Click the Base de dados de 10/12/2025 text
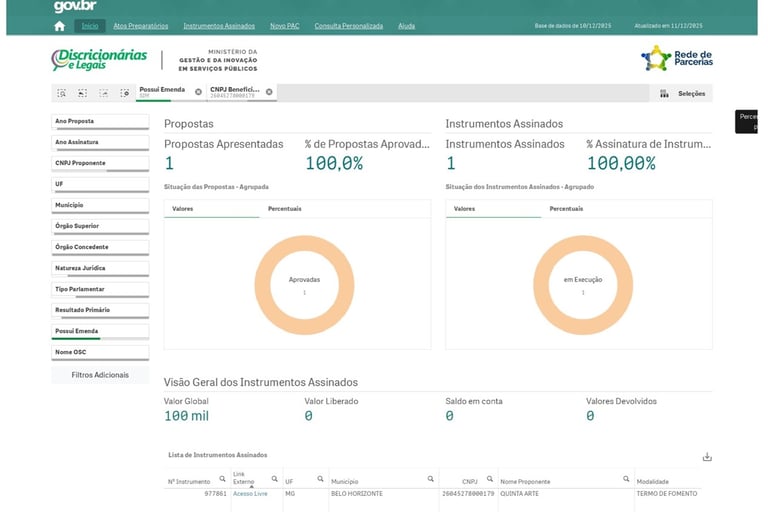768x512 pixels. point(573,26)
